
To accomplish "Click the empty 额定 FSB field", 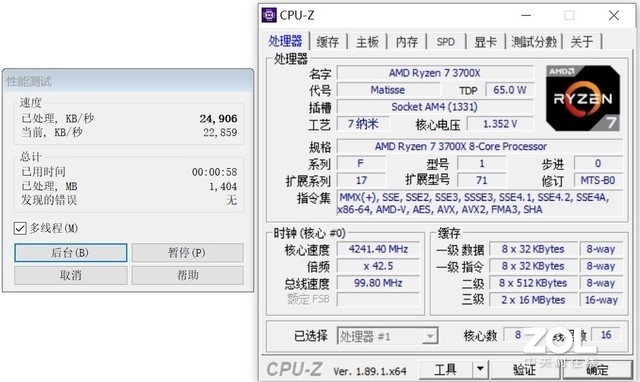I will tap(378, 300).
